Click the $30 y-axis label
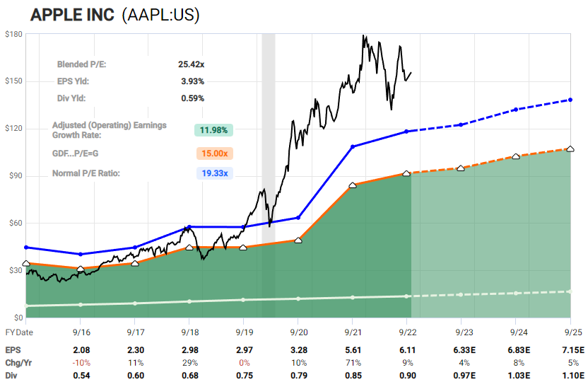588x389 pixels. [x=16, y=270]
